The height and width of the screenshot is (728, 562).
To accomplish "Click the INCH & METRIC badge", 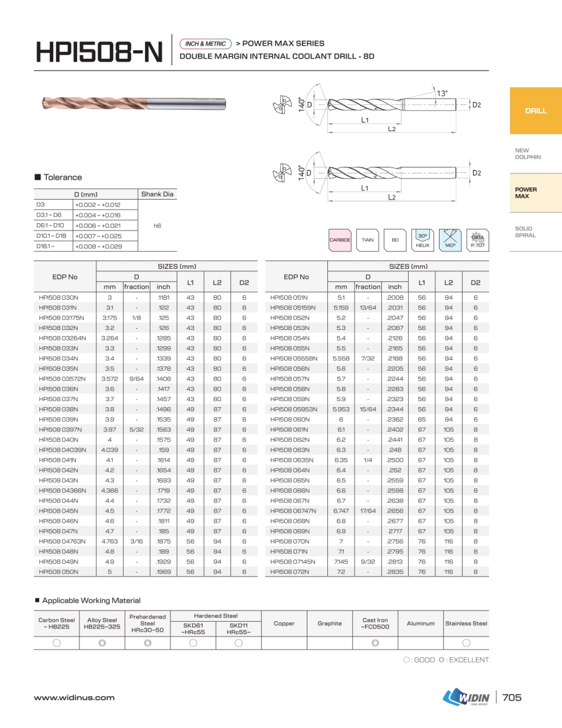I will click(x=205, y=44).
